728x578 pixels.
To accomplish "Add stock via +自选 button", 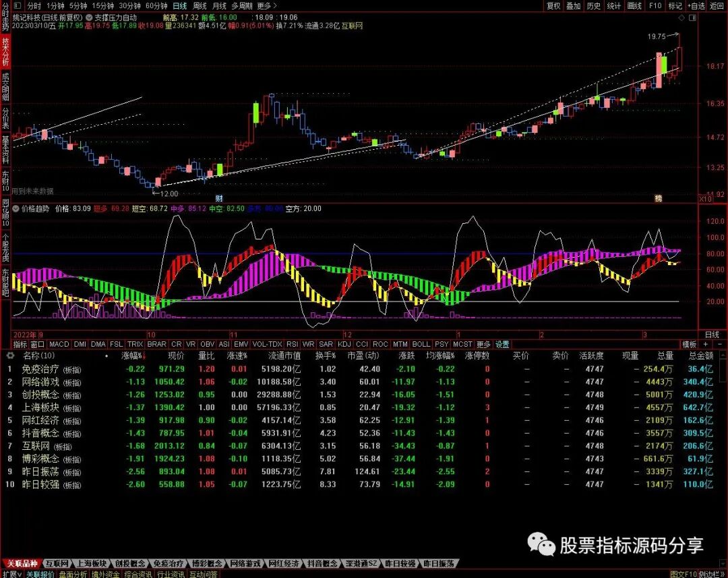I will pos(696,5).
